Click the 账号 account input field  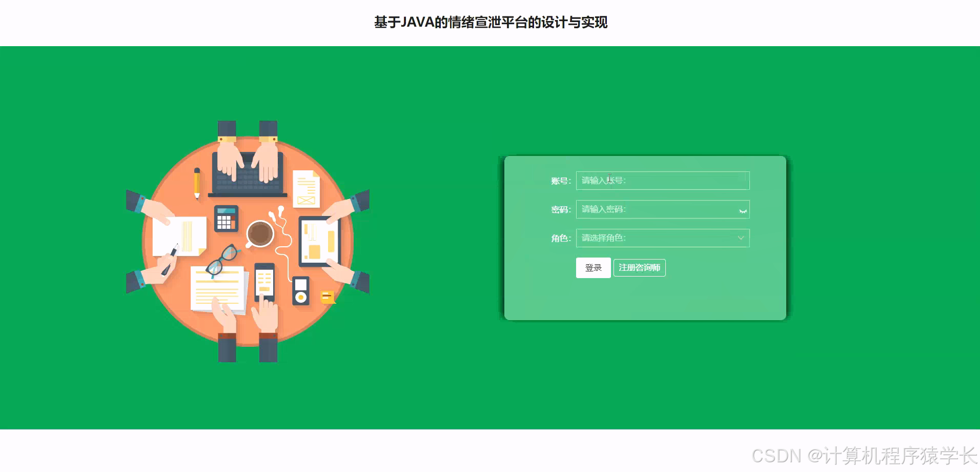click(x=662, y=181)
